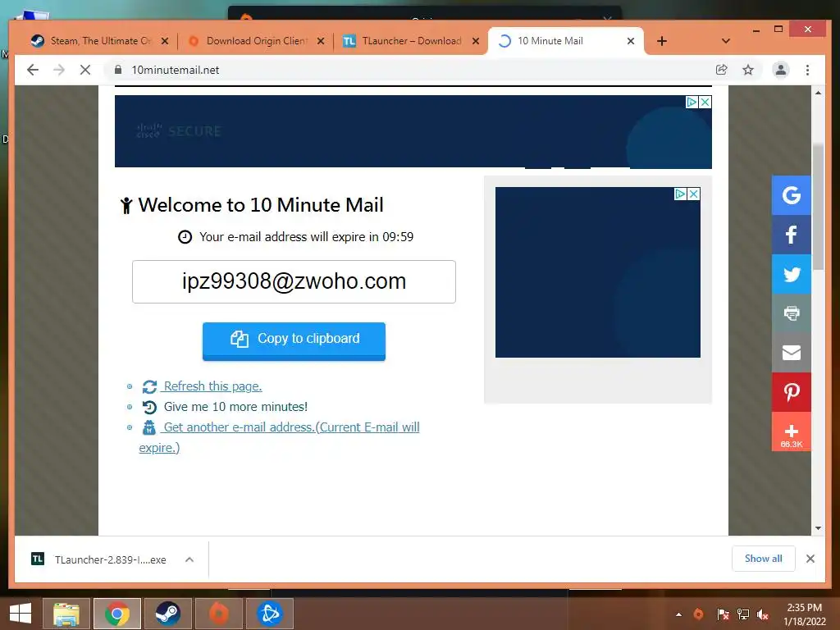The height and width of the screenshot is (630, 840).
Task: Open the taskbar clock and date
Action: [804, 614]
